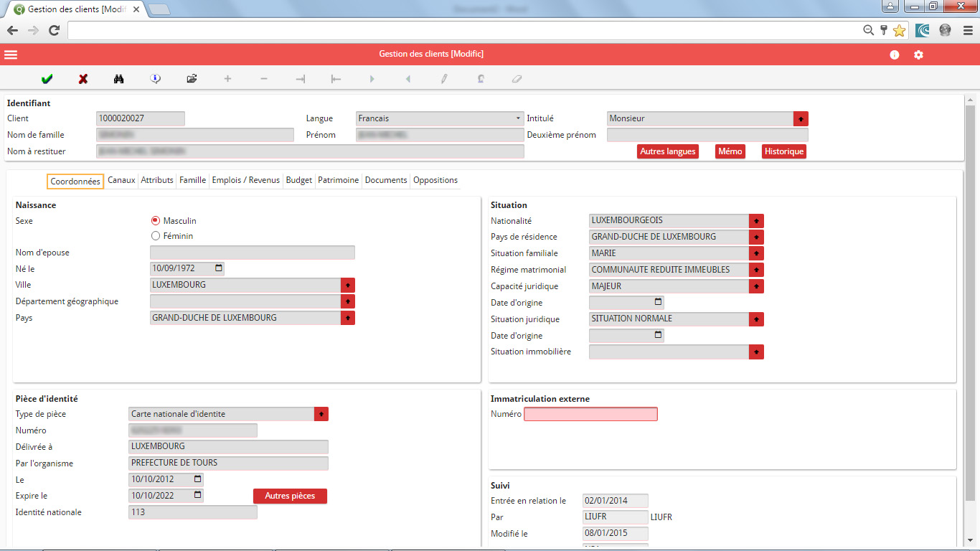
Task: Open calendar picker for Né le
Action: [219, 268]
